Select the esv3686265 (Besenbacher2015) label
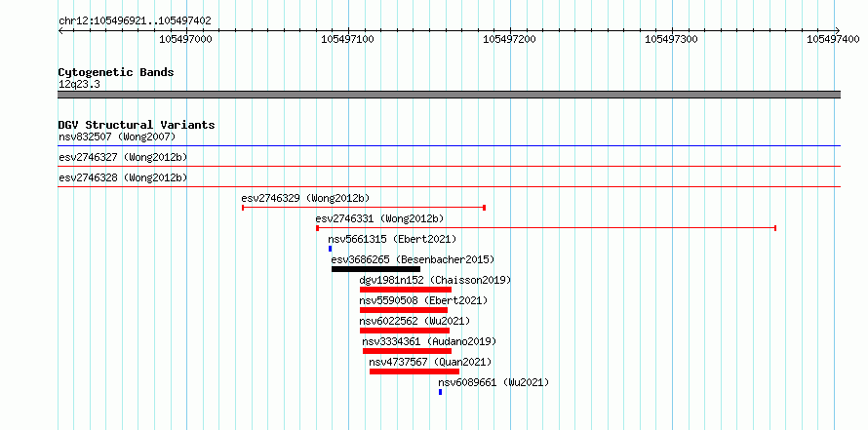Viewport: 868px width, 430px height. pos(413,259)
